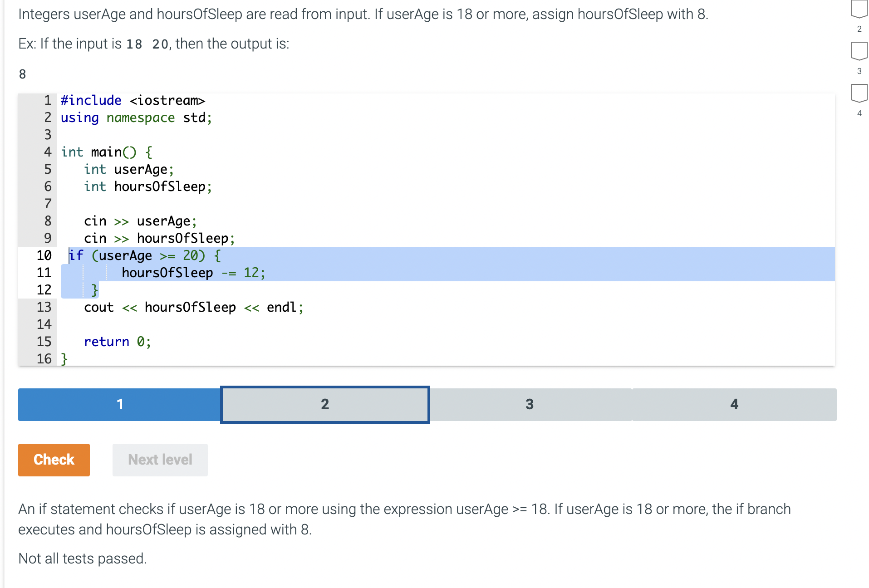Image resolution: width=869 pixels, height=588 pixels.
Task: Select level tab 3
Action: (x=529, y=404)
